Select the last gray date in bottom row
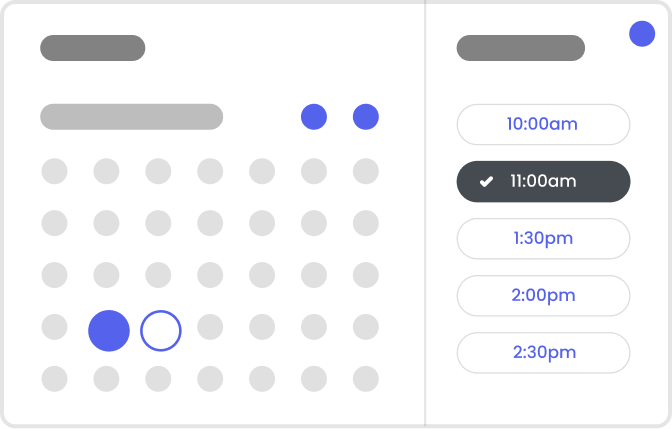Screen dimensions: 672x429 pos(366,379)
